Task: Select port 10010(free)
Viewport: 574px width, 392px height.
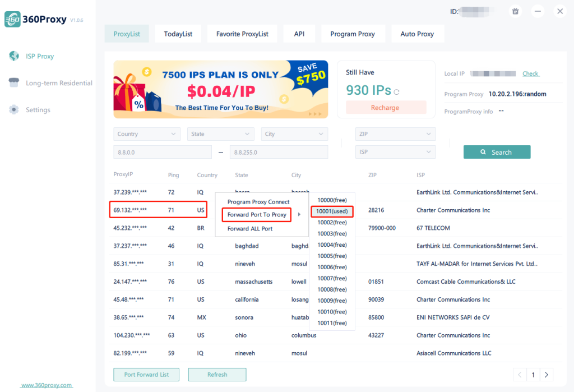Action: pyautogui.click(x=332, y=312)
